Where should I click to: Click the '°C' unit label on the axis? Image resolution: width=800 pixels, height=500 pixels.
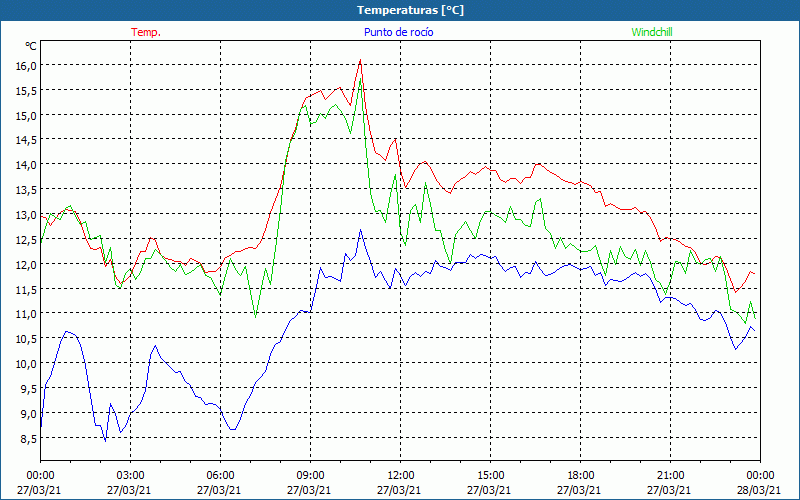point(31,46)
